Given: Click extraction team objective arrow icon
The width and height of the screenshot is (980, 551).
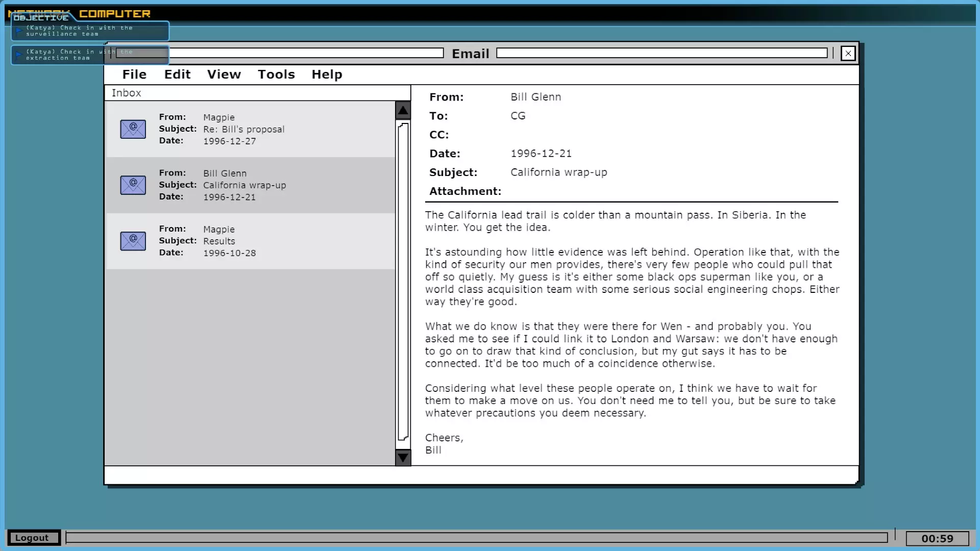Looking at the screenshot, I should click(19, 55).
